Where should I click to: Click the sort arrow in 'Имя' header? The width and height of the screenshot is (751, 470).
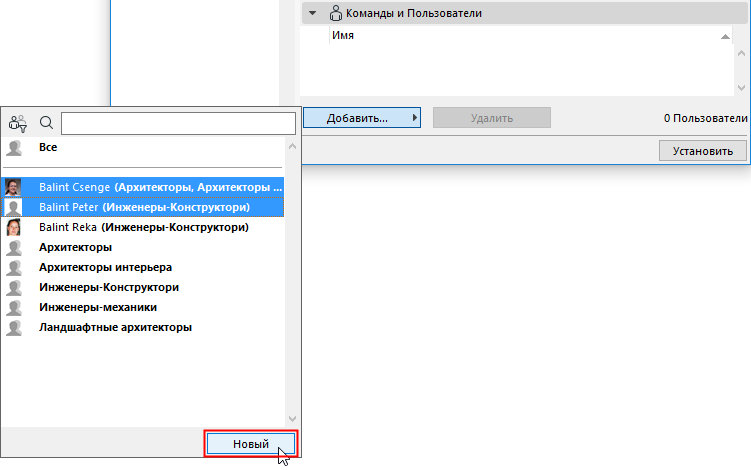click(x=725, y=36)
